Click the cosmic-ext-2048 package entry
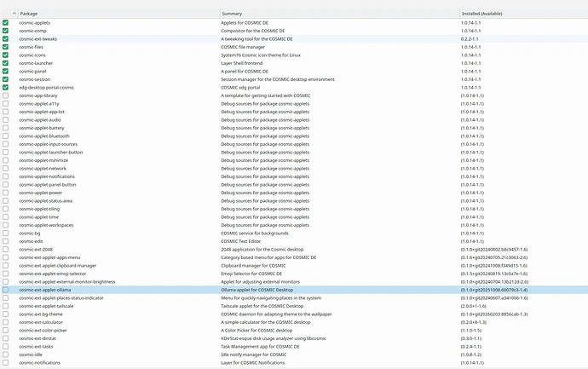This screenshot has width=588, height=369. 36,250
